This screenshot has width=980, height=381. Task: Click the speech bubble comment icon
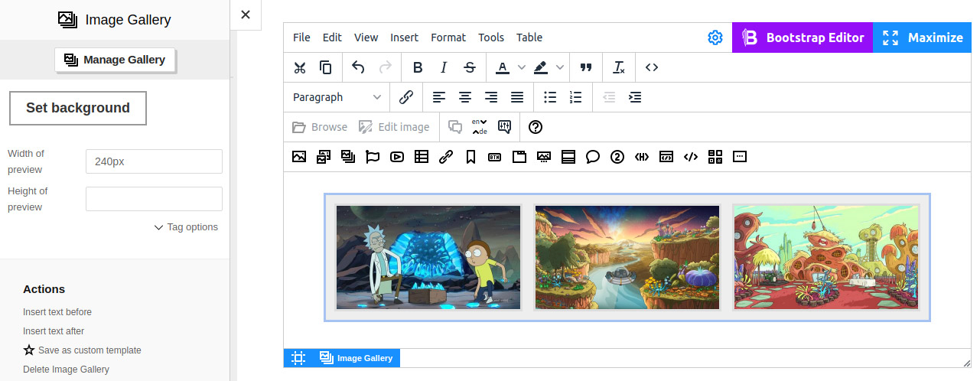coord(593,157)
